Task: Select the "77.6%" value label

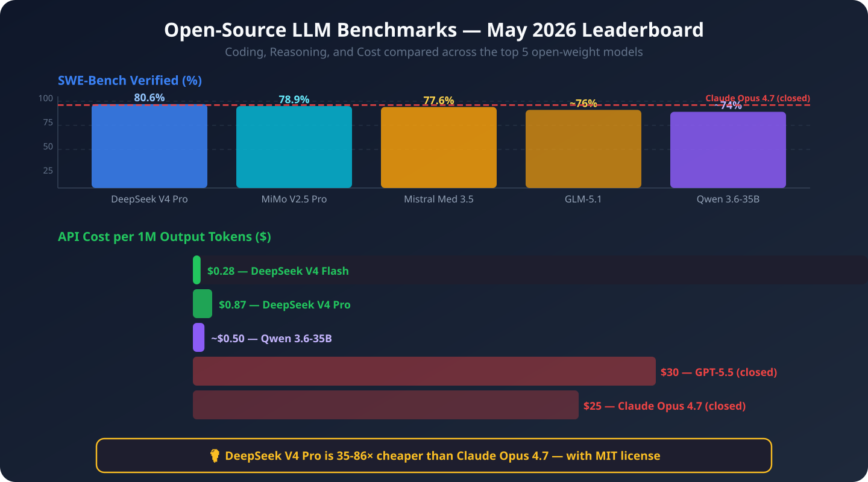Action: [x=439, y=101]
